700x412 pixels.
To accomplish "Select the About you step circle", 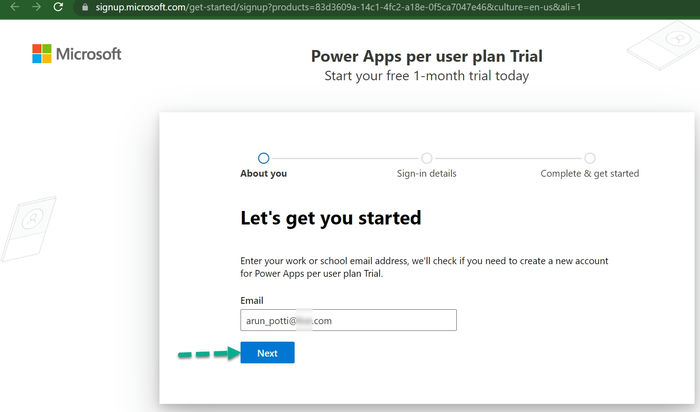I will [263, 158].
